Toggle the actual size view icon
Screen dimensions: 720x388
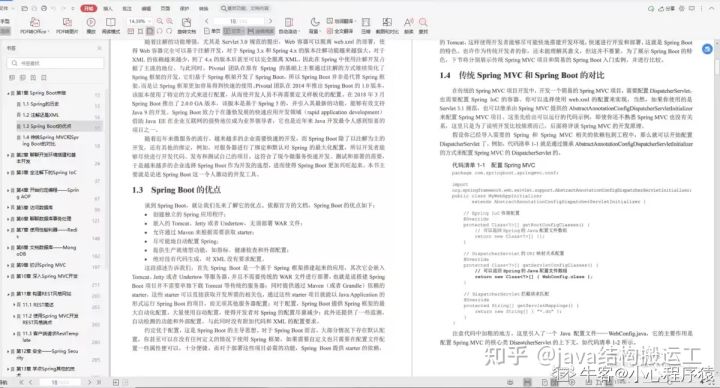pos(131,31)
